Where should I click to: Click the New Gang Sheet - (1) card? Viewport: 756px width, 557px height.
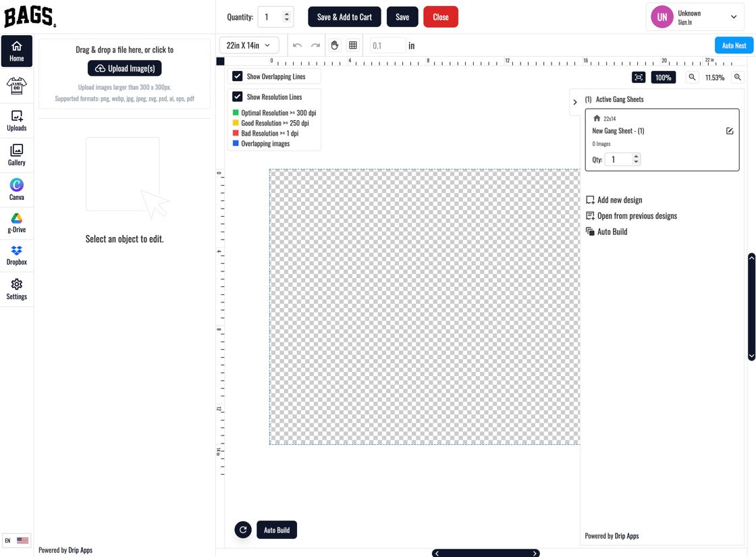coord(662,140)
